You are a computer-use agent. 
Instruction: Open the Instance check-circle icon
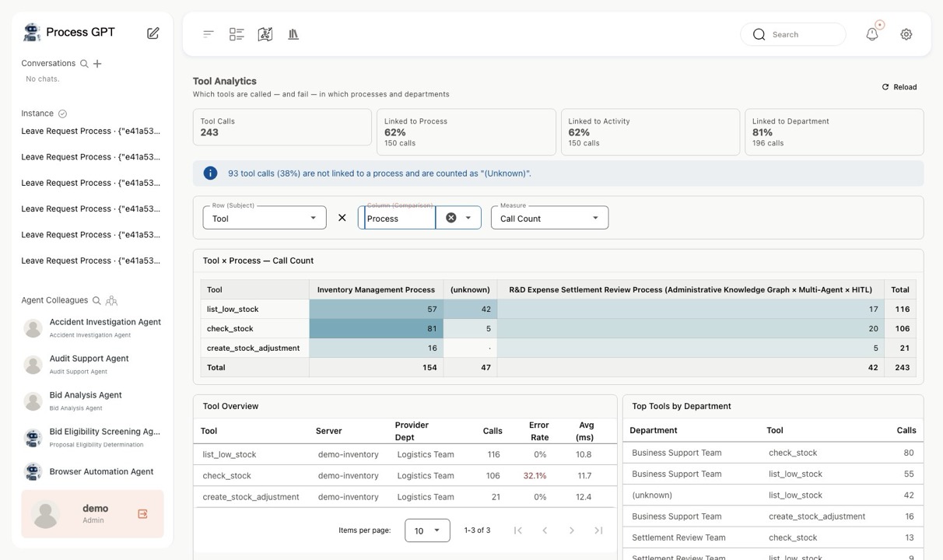tap(63, 114)
